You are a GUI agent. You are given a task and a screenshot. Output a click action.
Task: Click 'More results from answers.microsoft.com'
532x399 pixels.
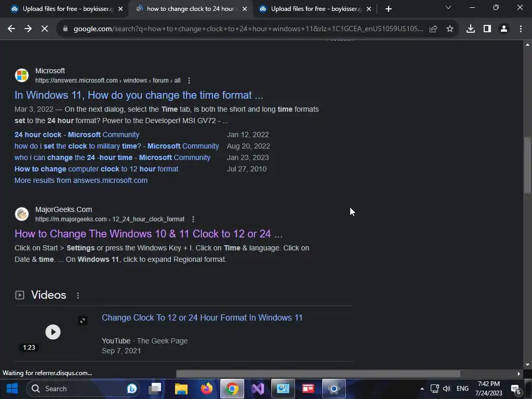point(81,180)
